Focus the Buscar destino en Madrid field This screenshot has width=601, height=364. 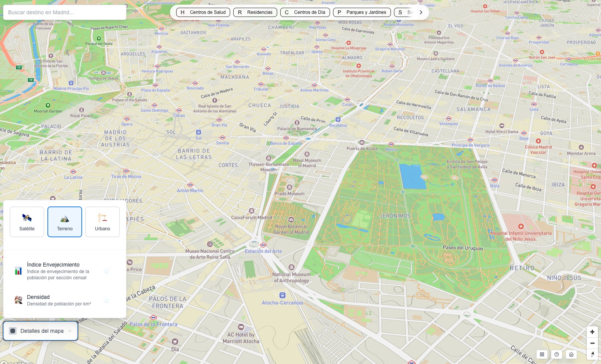tap(65, 12)
